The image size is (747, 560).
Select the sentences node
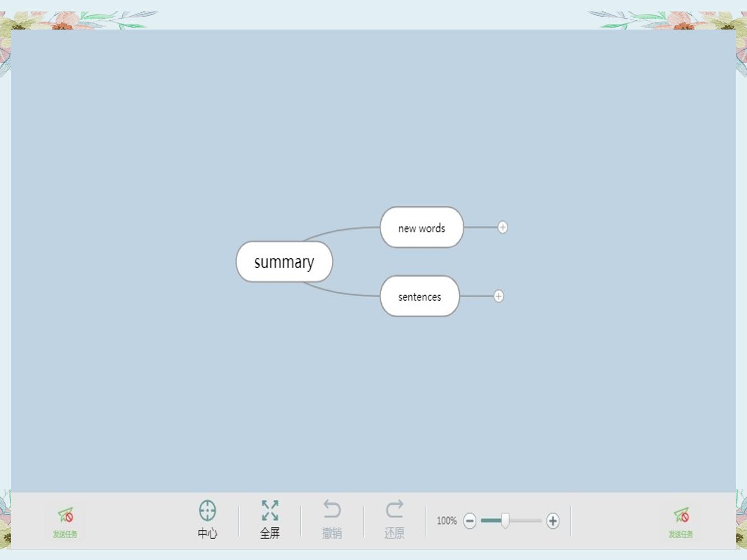420,296
